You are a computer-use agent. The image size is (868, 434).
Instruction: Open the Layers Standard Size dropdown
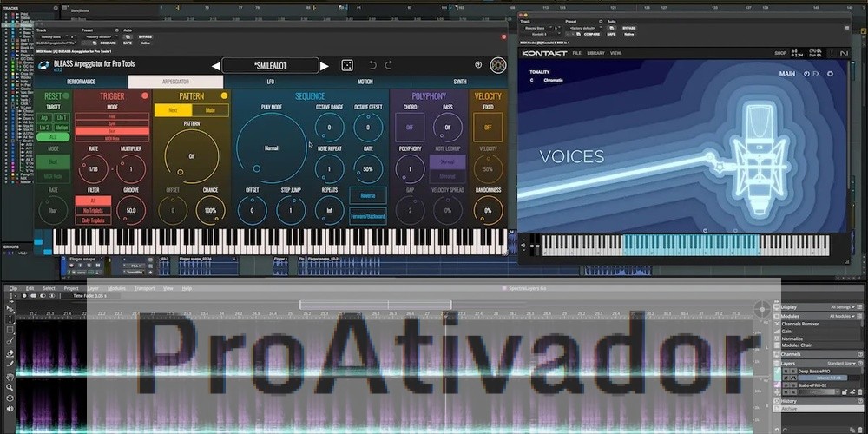[841, 363]
